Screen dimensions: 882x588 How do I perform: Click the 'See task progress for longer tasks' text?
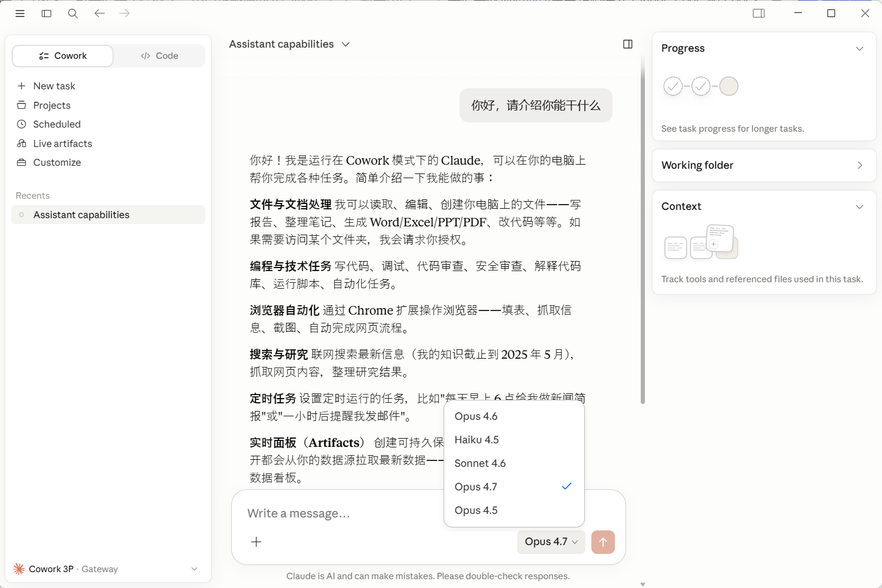(x=733, y=129)
